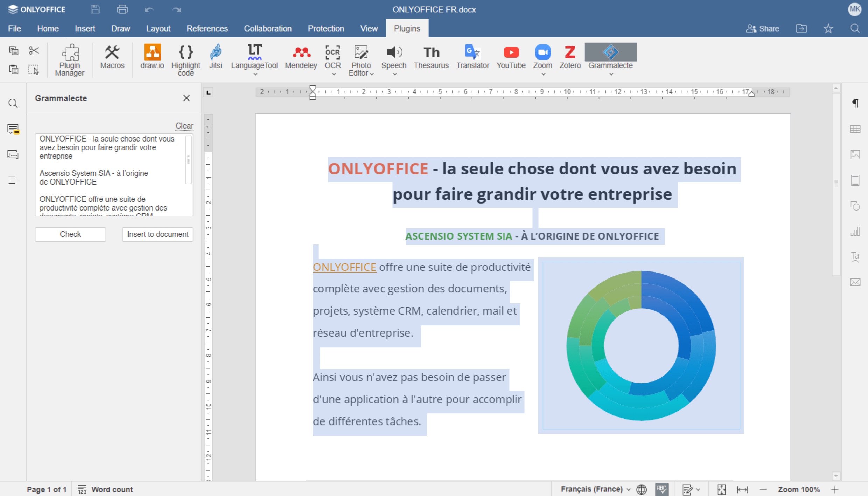The image size is (868, 496).
Task: Expand the track changes dropdown in status bar
Action: click(698, 489)
